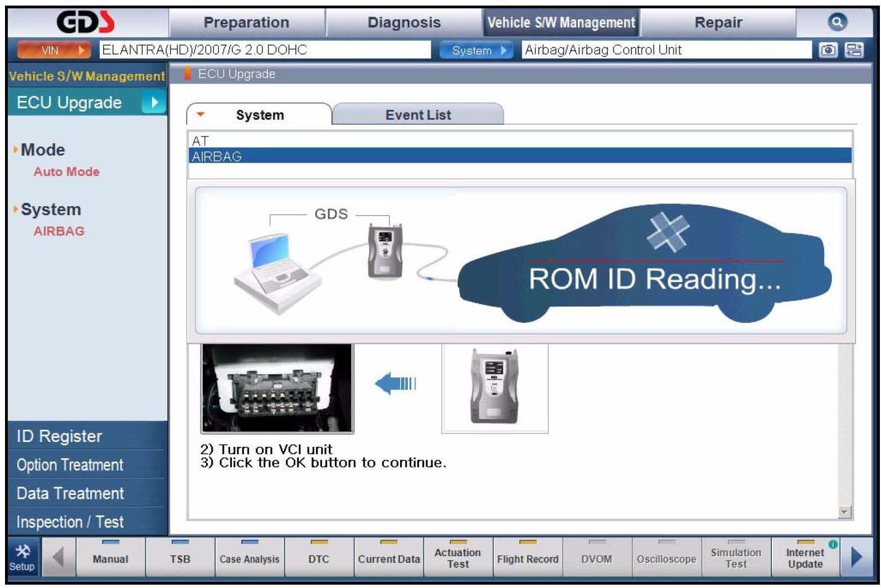Viewport: 881px width, 588px height.
Task: Click the OBD connector photo
Action: [277, 388]
